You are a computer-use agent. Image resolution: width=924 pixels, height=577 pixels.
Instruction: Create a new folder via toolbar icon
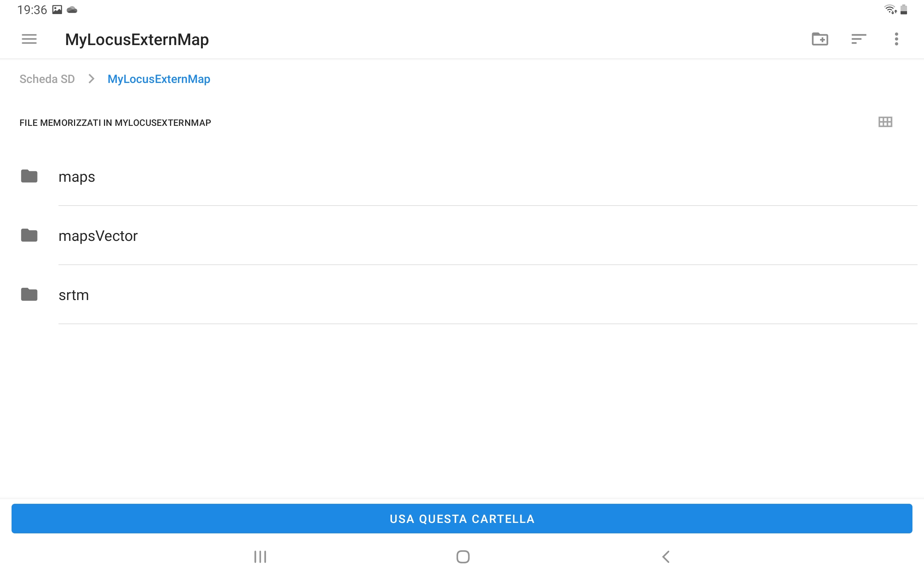(819, 39)
